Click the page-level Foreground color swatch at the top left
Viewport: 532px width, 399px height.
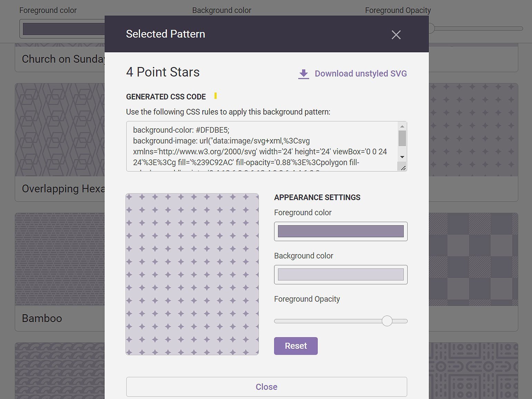[x=63, y=29]
